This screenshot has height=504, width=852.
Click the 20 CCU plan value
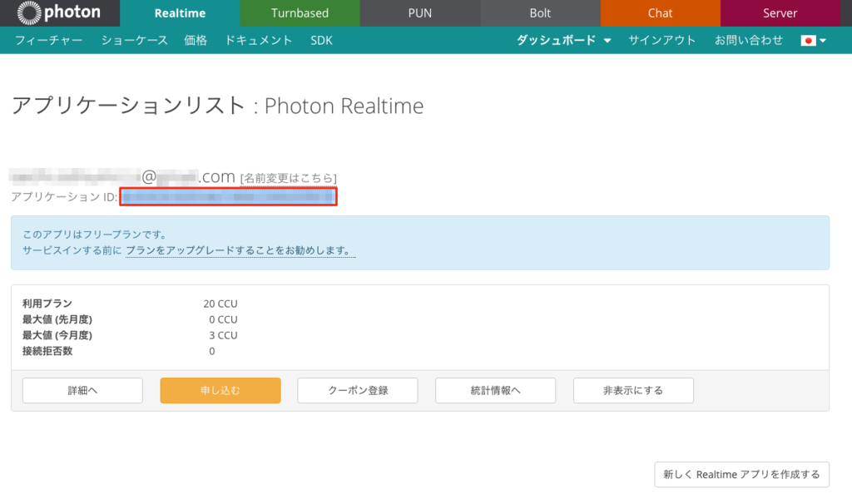click(x=220, y=304)
